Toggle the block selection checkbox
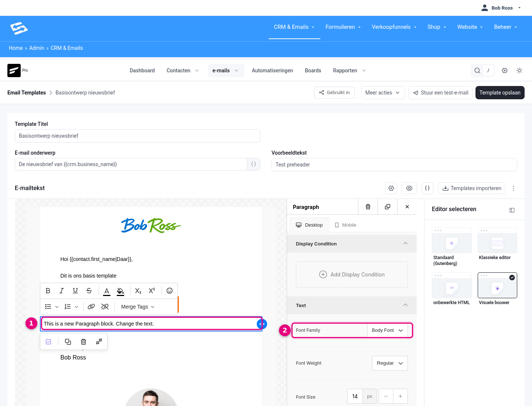Viewport: 532px width, 406px height. 48,342
